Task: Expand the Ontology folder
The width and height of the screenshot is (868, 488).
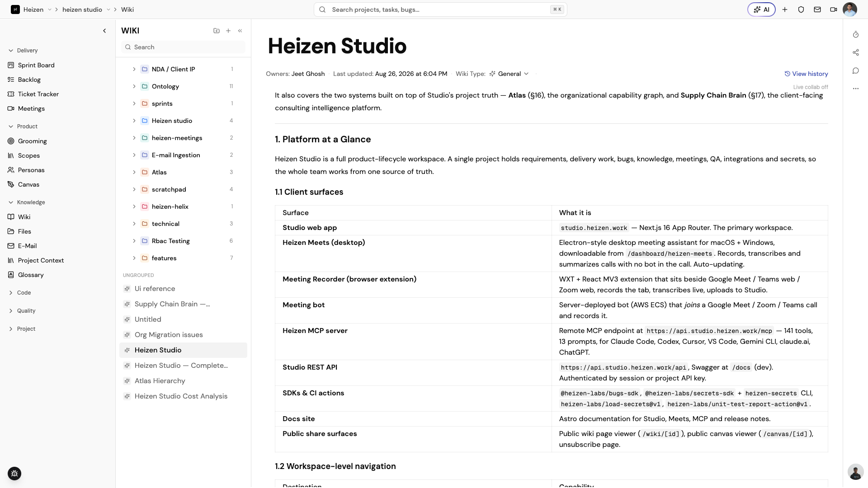Action: pos(134,86)
